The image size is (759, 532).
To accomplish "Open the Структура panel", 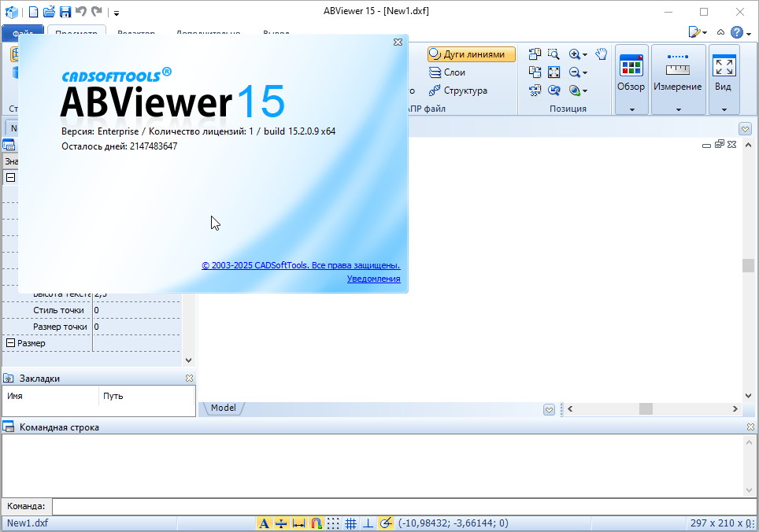I will pos(458,91).
